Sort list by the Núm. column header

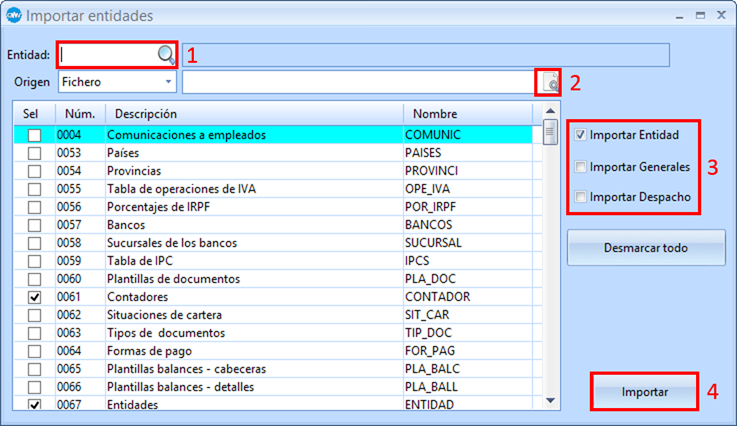[79, 114]
